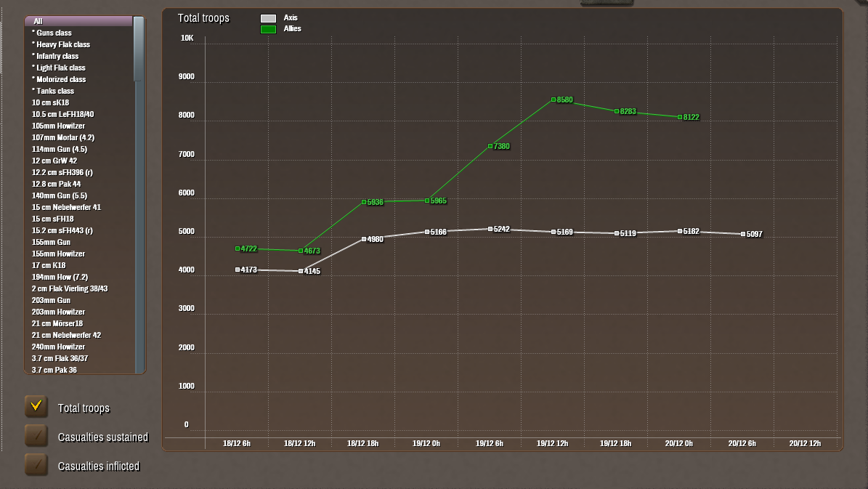Enable the Casualties sustained checkbox
This screenshot has height=489, width=868.
click(x=36, y=436)
